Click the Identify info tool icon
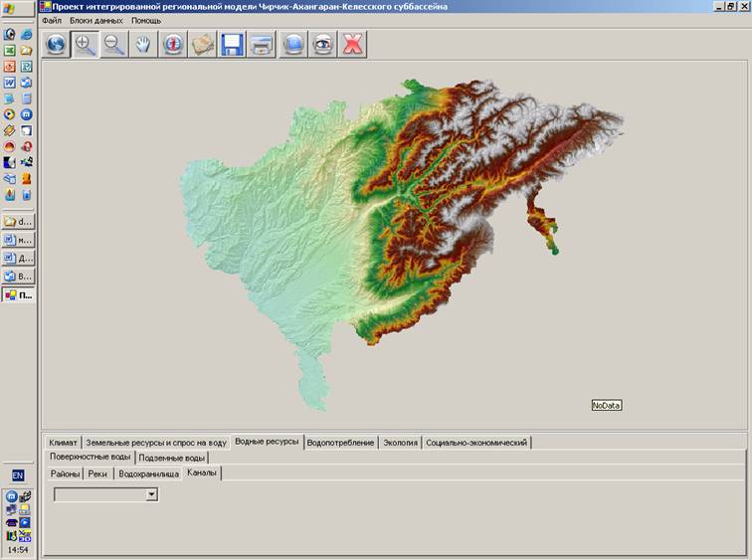This screenshot has width=752, height=560. coord(173,45)
